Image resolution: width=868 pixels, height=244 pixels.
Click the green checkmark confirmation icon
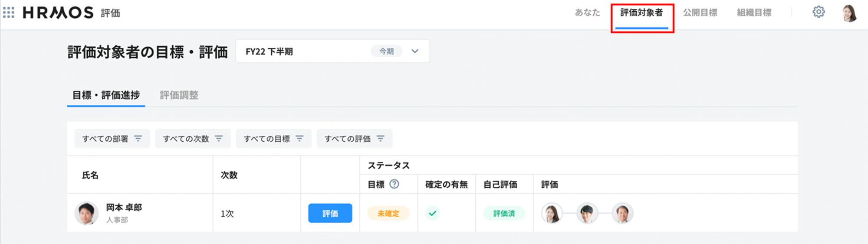(432, 213)
